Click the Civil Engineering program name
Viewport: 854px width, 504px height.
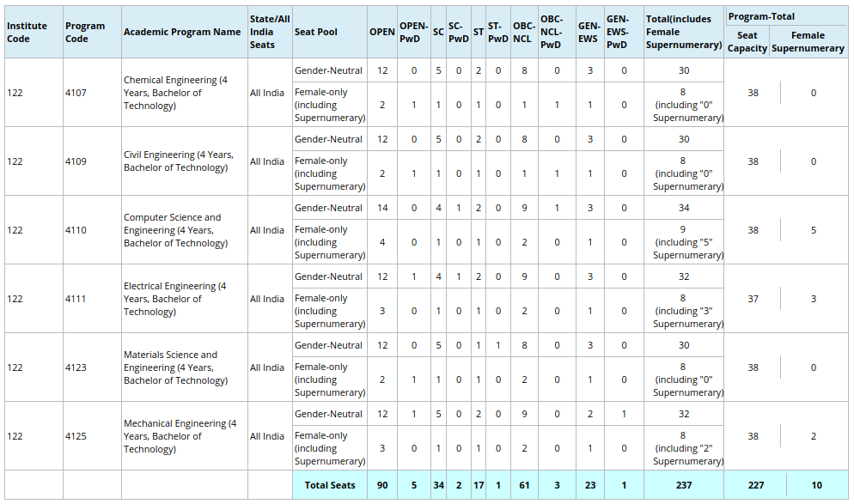[177, 161]
